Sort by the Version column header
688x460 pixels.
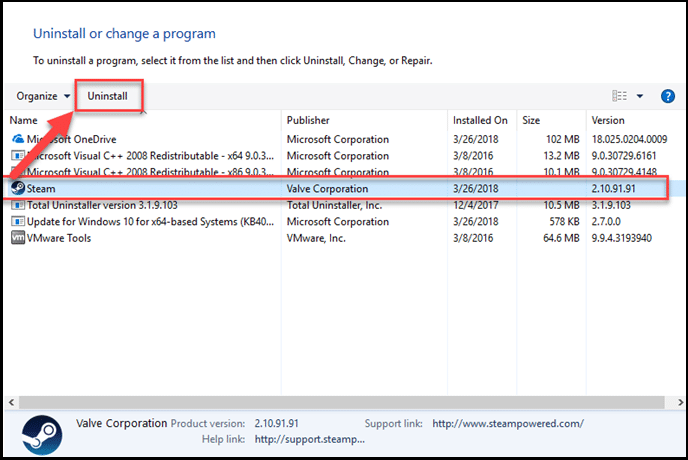[608, 120]
